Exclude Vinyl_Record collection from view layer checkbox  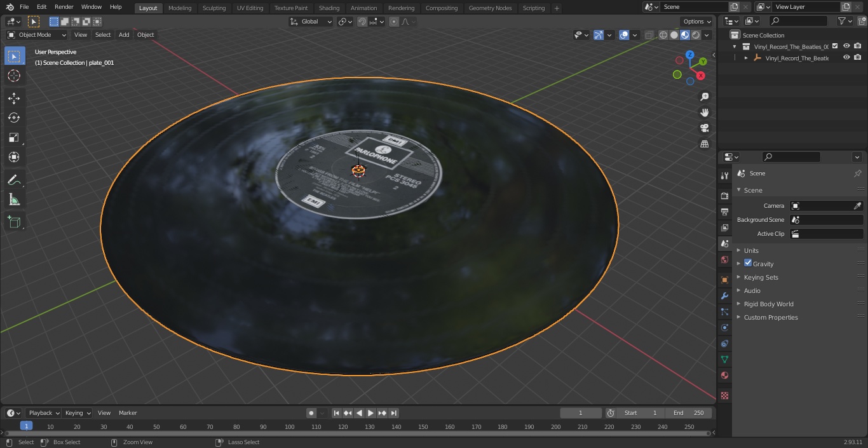(836, 46)
